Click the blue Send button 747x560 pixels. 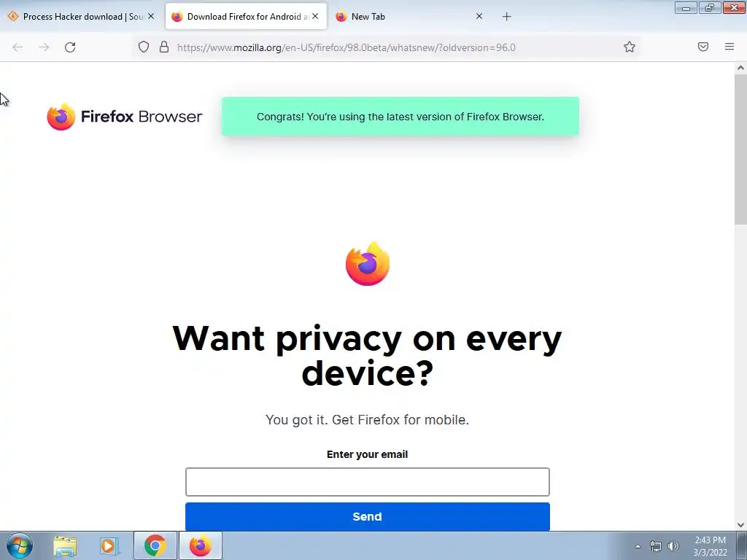pyautogui.click(x=368, y=517)
